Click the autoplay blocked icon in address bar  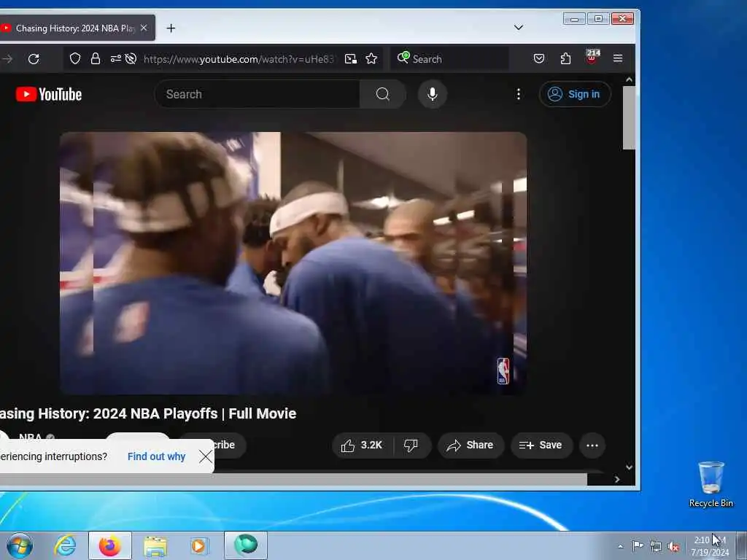[131, 58]
